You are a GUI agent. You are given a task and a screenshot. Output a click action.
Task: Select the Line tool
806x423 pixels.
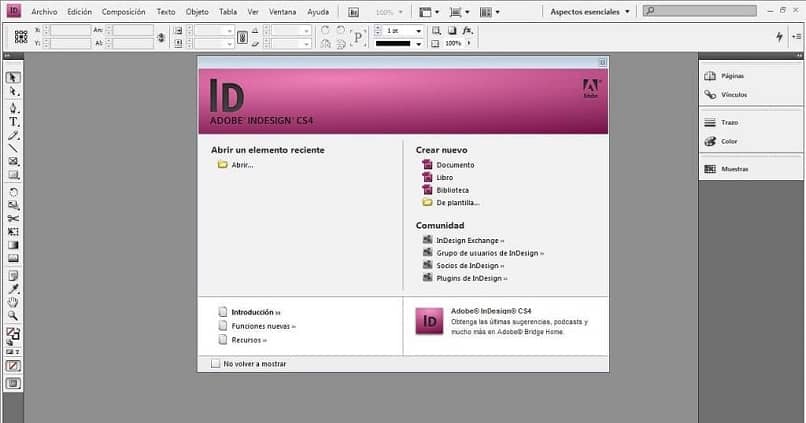(x=13, y=149)
